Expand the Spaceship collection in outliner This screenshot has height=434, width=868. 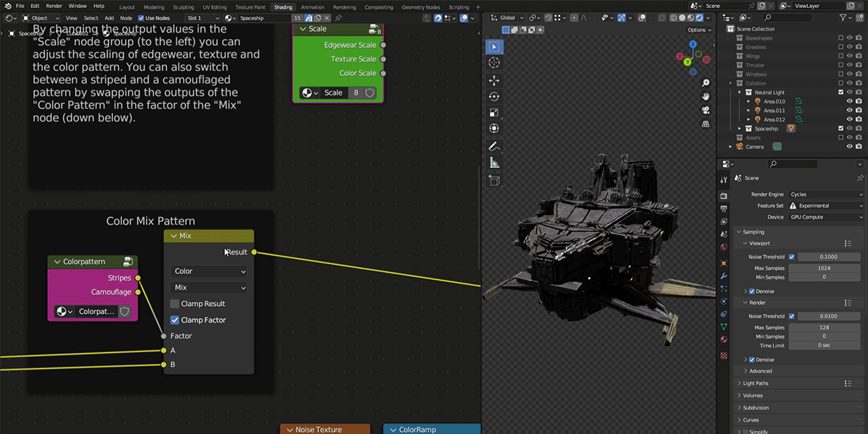pos(740,129)
